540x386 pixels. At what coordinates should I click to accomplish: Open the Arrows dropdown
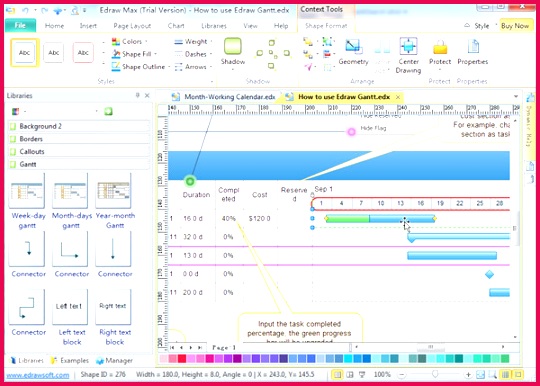pos(193,67)
